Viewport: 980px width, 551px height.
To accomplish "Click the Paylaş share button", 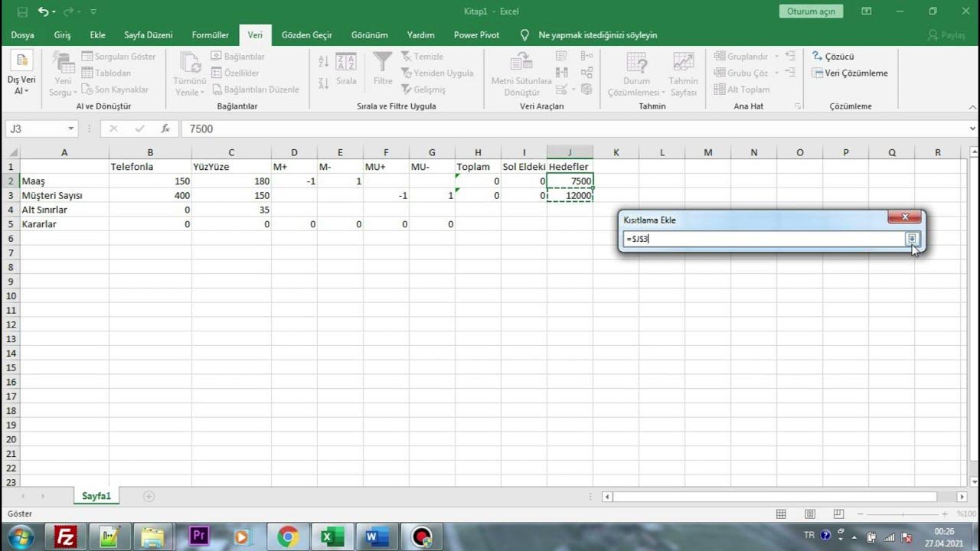I will pos(947,35).
